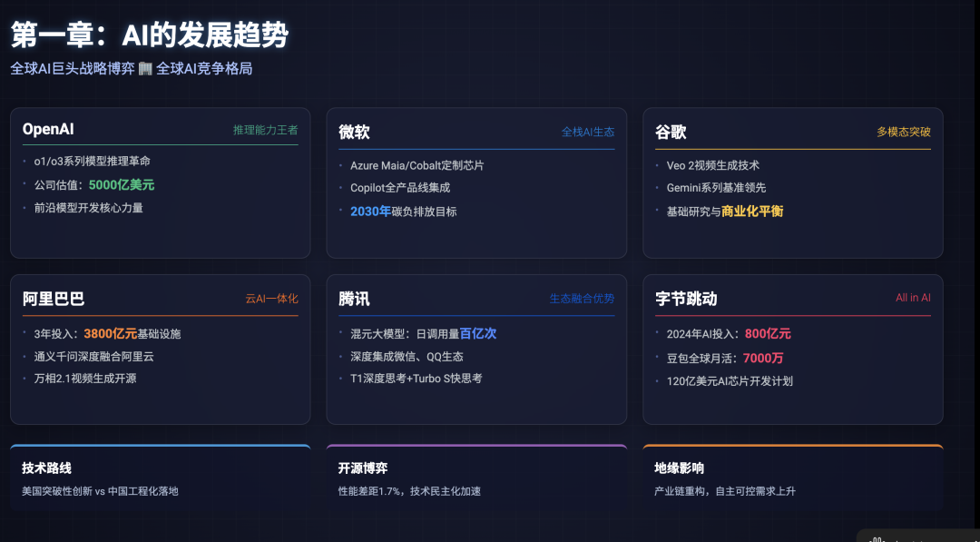Click the text 碳负排放目标
Image resolution: width=980 pixels, height=542 pixels.
pyautogui.click(x=425, y=212)
